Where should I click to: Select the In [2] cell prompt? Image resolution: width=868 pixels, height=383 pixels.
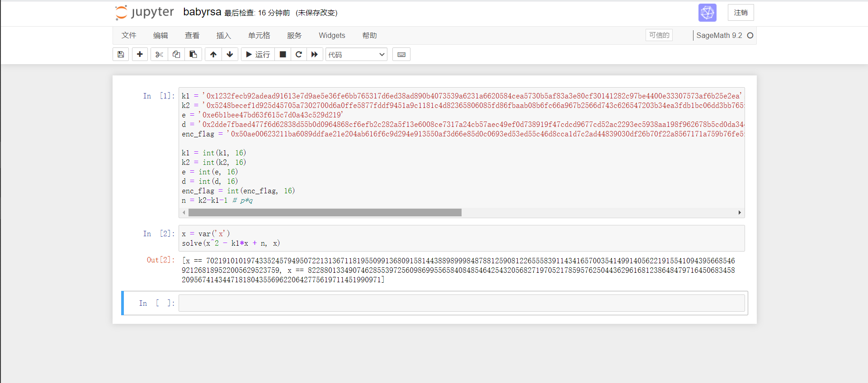pyautogui.click(x=158, y=234)
